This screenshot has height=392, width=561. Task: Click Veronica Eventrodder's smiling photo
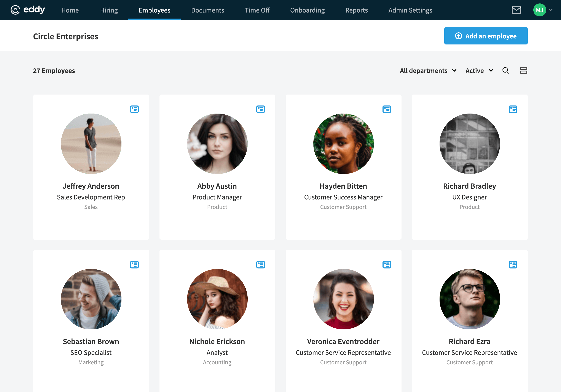click(343, 299)
